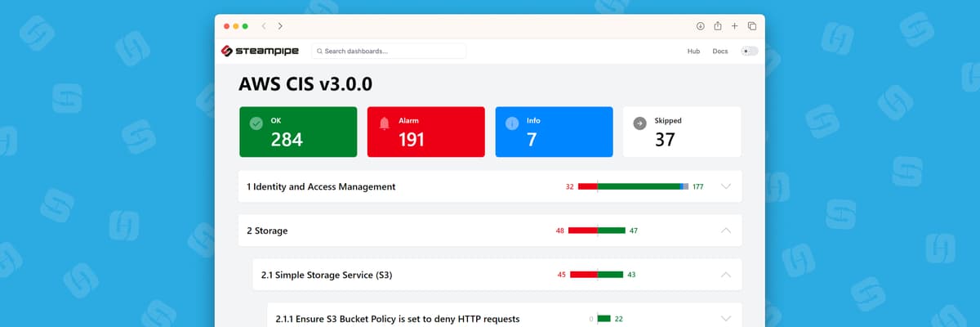Click the 1 Identity and Access Management title
The height and width of the screenshot is (327, 980).
(321, 186)
